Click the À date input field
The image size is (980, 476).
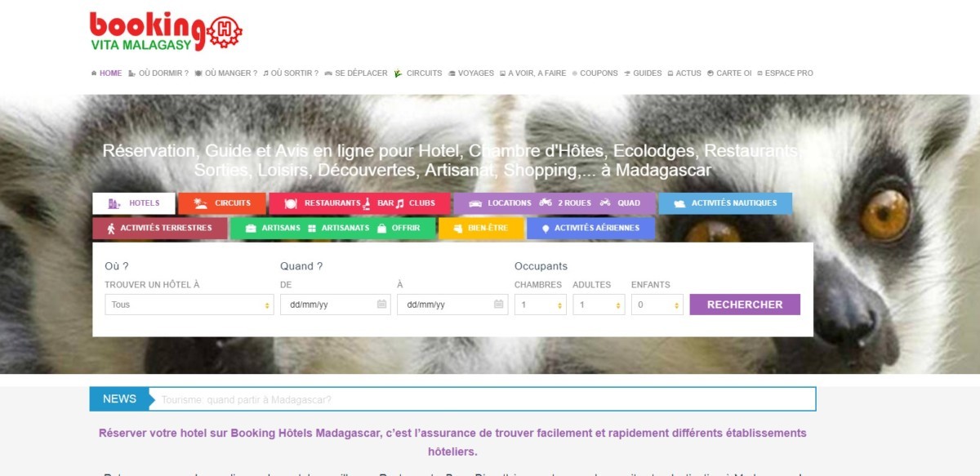(452, 305)
